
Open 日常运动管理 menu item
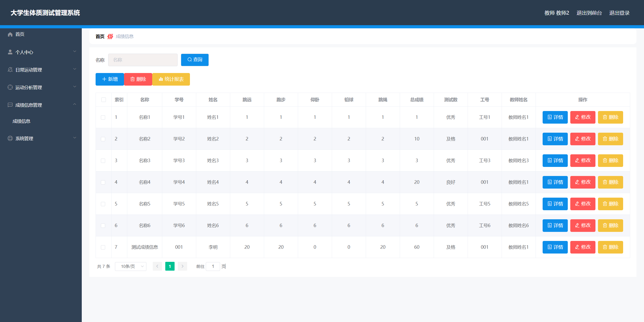point(41,70)
